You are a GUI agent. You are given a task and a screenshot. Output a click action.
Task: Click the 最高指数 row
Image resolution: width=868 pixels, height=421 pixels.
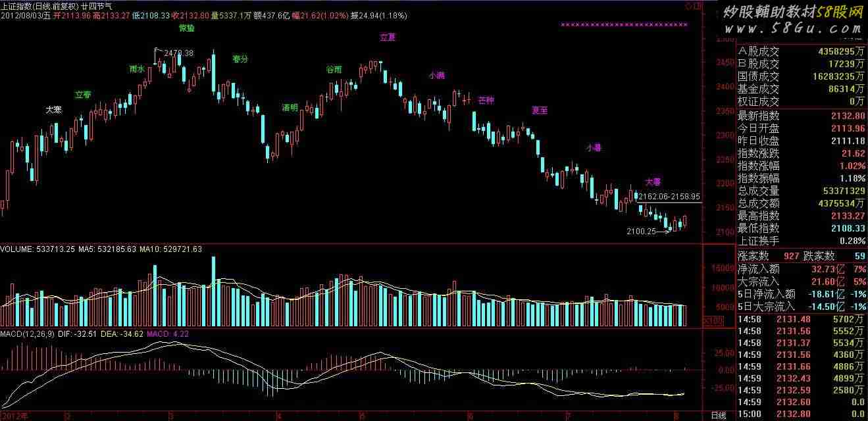pos(802,216)
